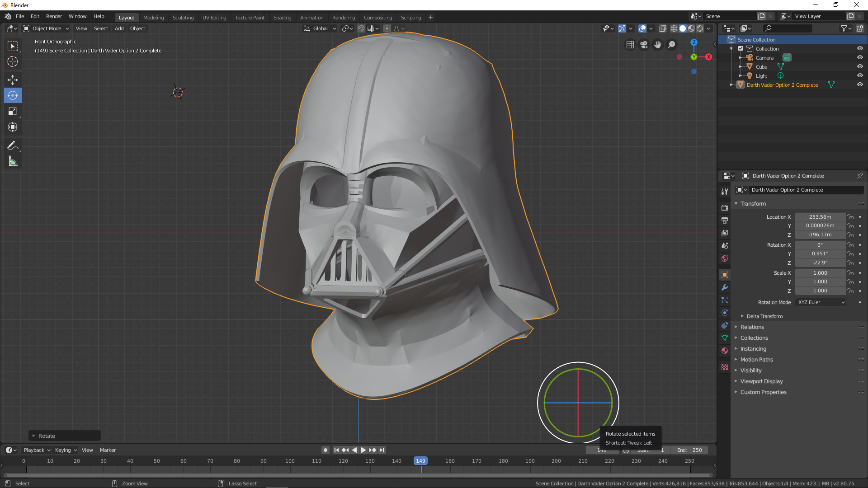The width and height of the screenshot is (868, 488).
Task: Hide Darth Vader Option 2 Complete object
Action: pyautogui.click(x=860, y=84)
